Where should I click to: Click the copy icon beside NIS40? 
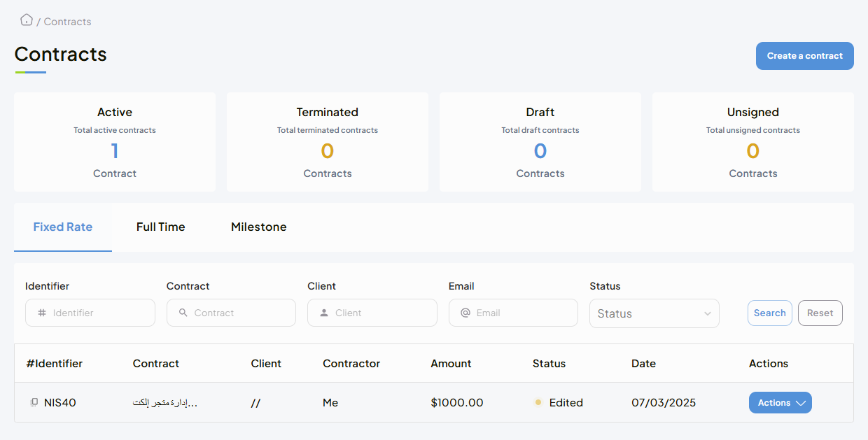click(34, 403)
